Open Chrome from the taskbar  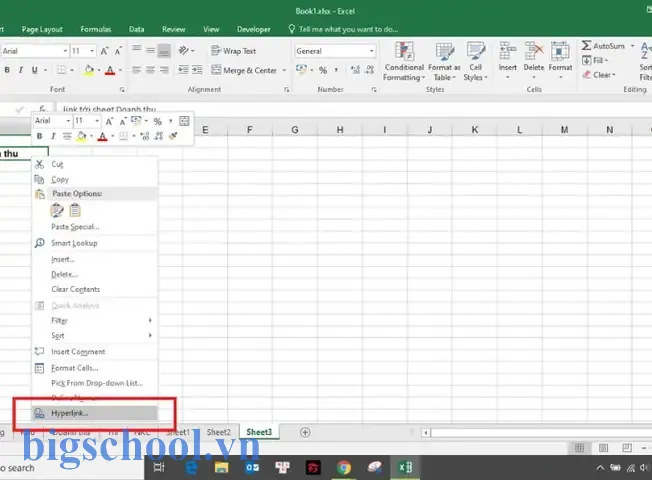[x=343, y=468]
